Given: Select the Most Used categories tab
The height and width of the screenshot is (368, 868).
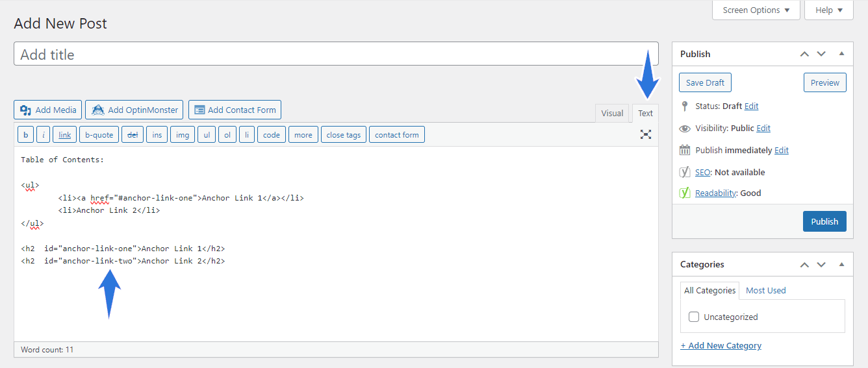Looking at the screenshot, I should (x=765, y=290).
